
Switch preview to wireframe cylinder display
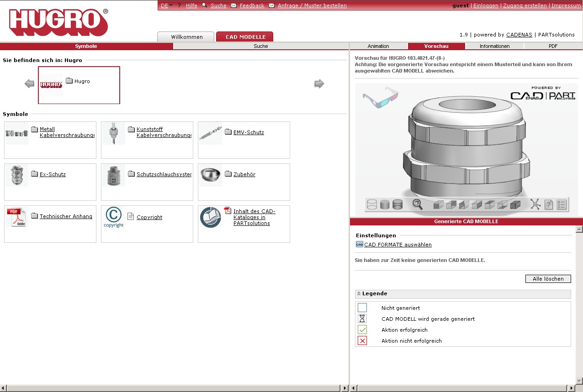click(372, 204)
